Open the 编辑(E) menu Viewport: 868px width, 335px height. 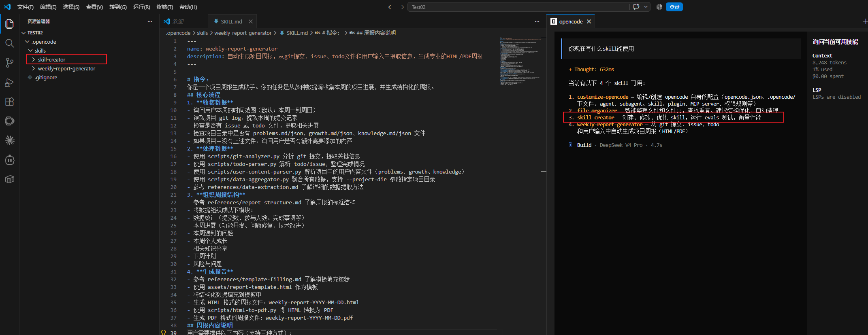[x=48, y=7]
